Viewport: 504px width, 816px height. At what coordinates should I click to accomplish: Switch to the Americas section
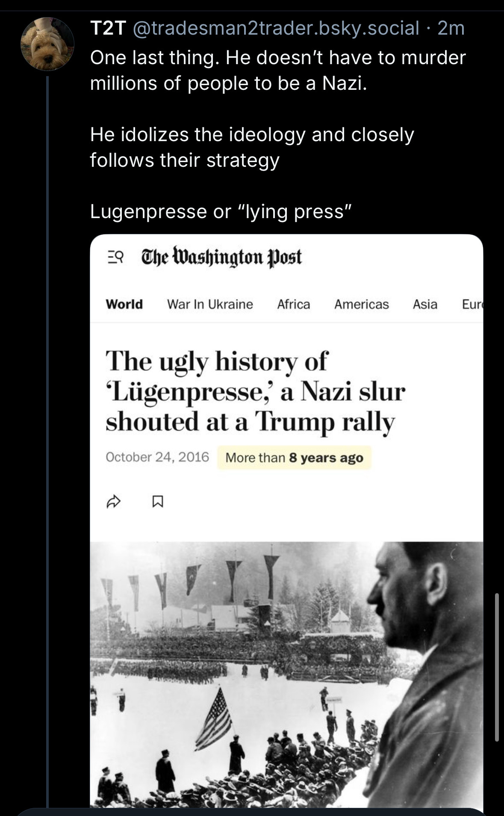coord(362,304)
